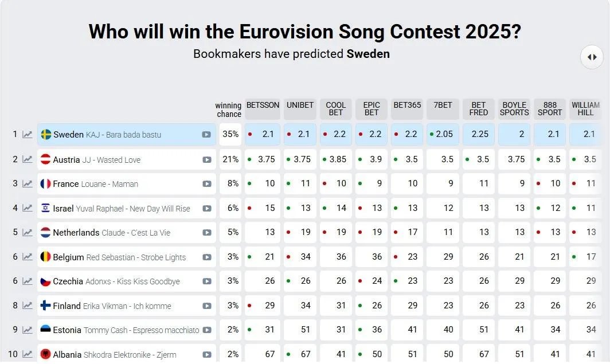
Task: Click Austria's 3.85 odds at COOL BET
Action: coord(336,159)
